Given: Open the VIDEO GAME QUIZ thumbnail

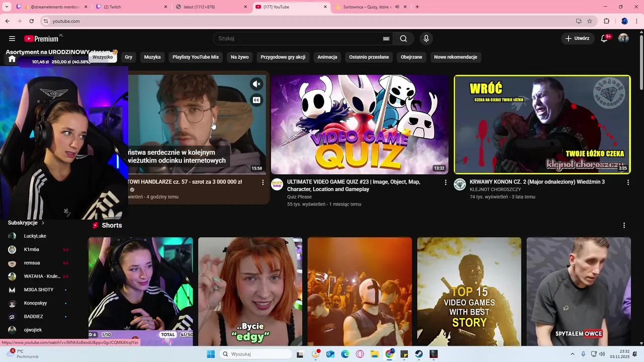Looking at the screenshot, I should click(x=359, y=125).
